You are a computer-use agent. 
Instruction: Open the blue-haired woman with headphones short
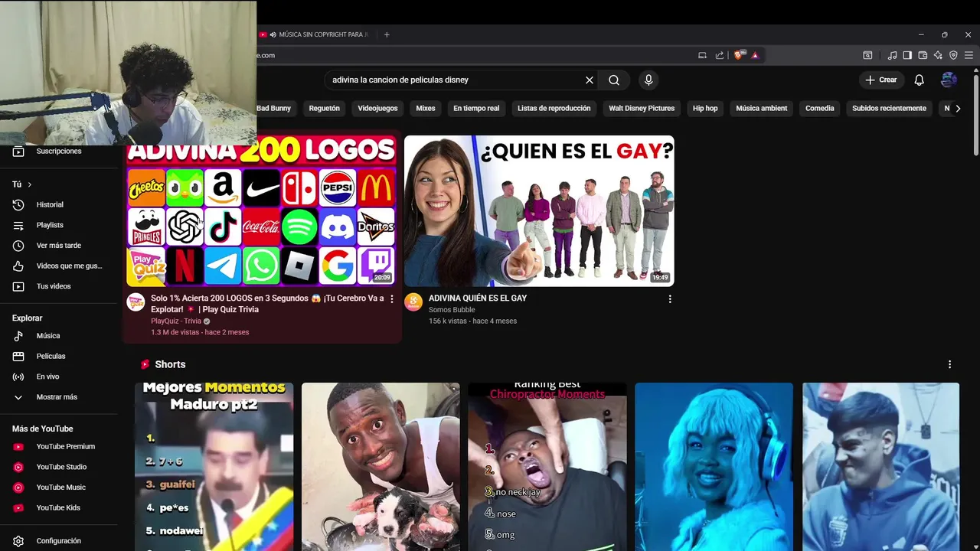tap(714, 467)
